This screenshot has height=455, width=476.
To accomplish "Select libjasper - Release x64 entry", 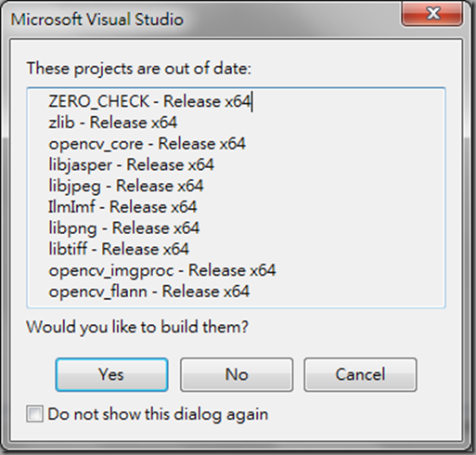I will pyautogui.click(x=131, y=164).
